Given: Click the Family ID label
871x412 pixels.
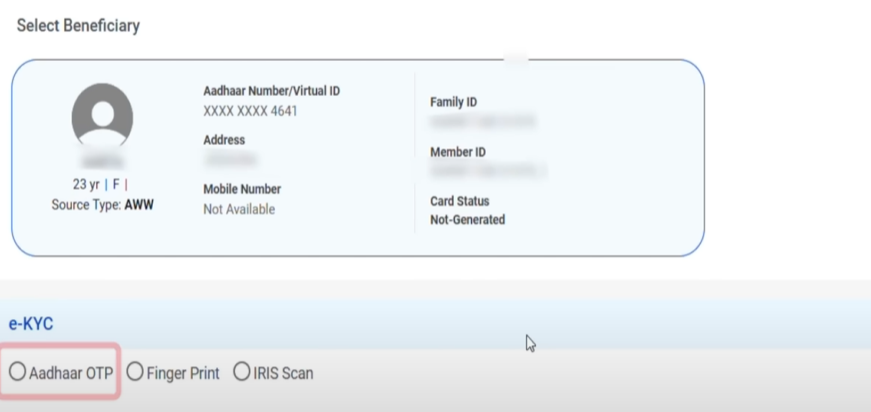Looking at the screenshot, I should click(453, 102).
